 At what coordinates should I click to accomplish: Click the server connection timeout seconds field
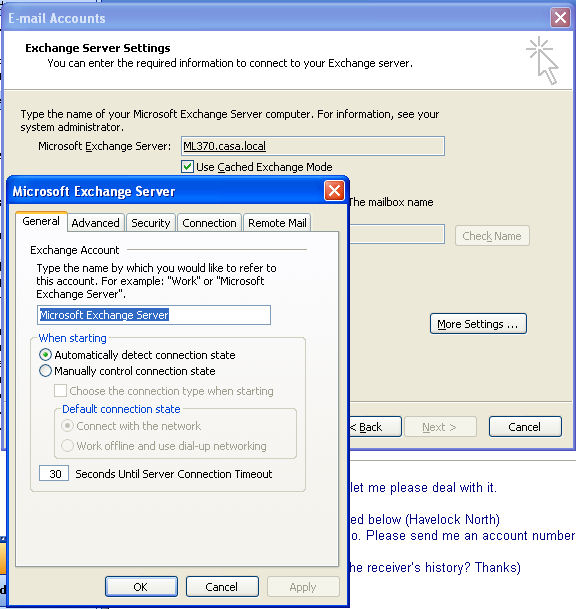pyautogui.click(x=54, y=473)
